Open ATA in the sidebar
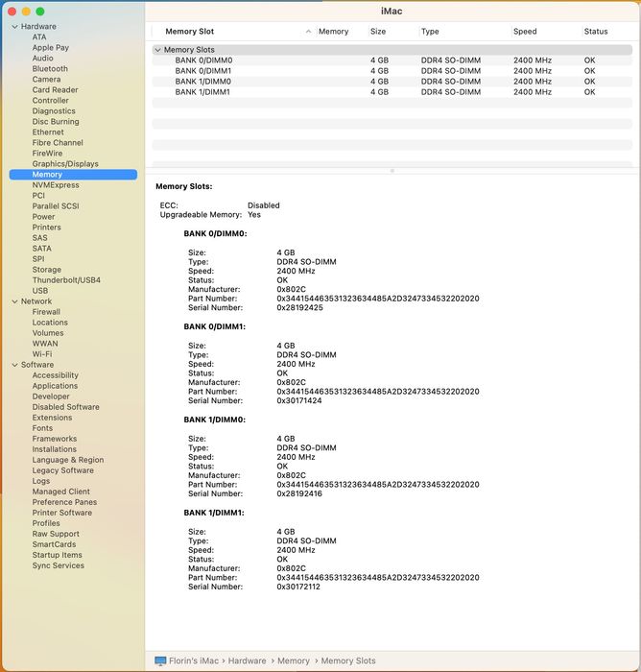Screen dimensions: 641x672 (39, 37)
